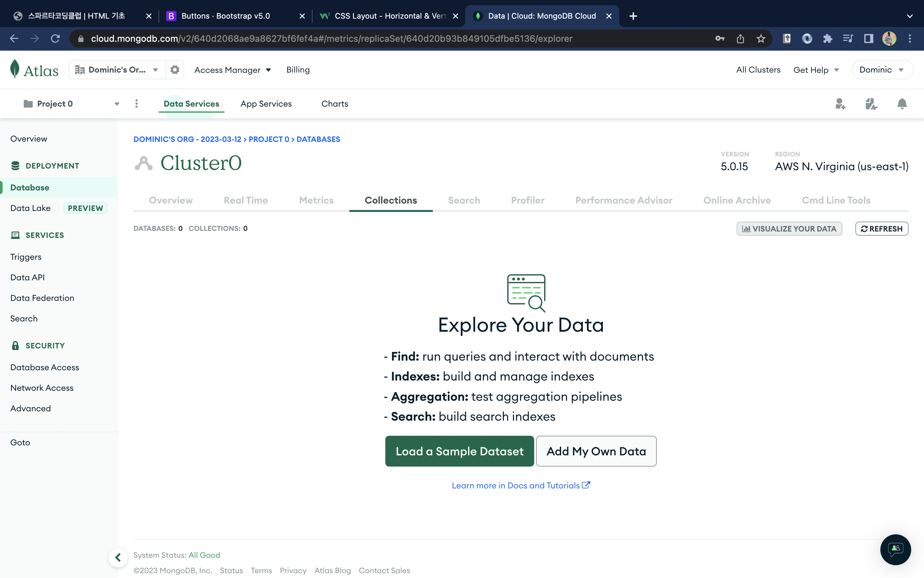The height and width of the screenshot is (578, 924).
Task: Click the share page icon
Action: point(740,39)
